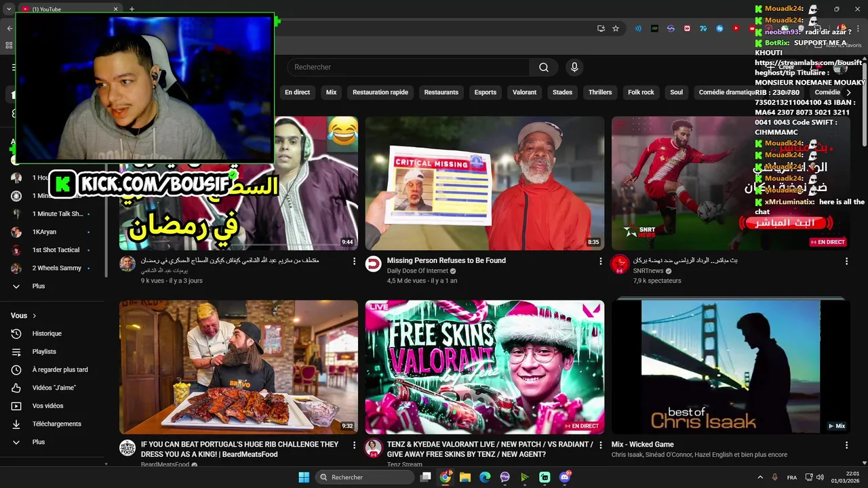Image resolution: width=868 pixels, height=488 pixels.
Task: Open Discord from taskbar
Action: [565, 477]
